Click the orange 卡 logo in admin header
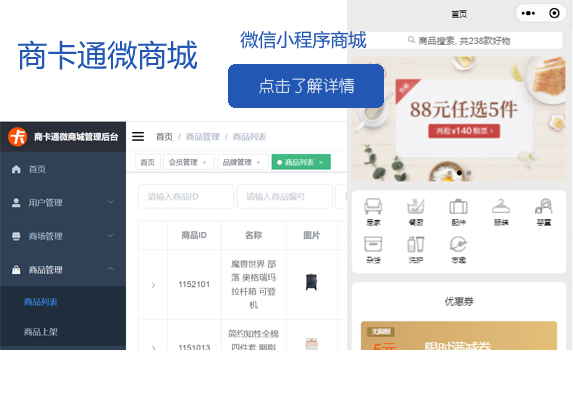 pos(18,137)
